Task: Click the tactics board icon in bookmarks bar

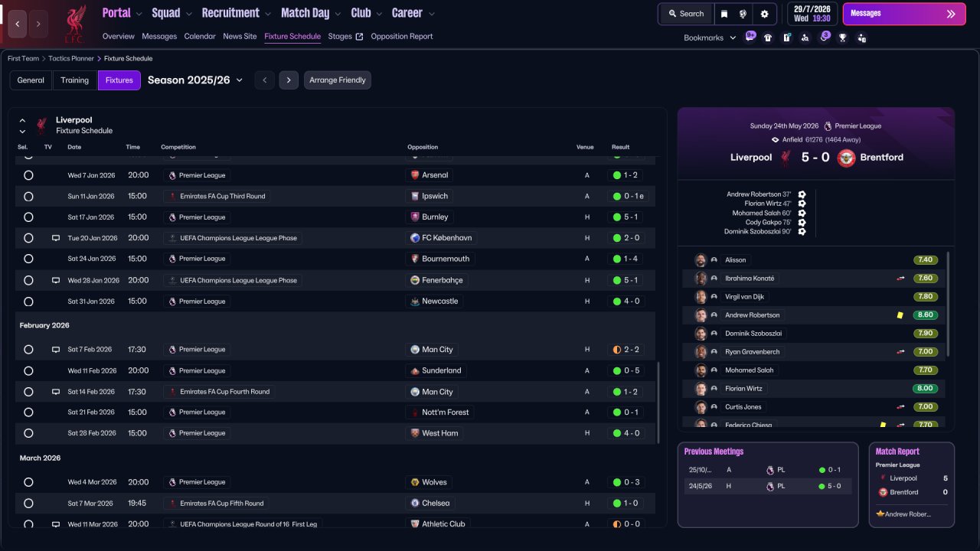Action: (x=786, y=37)
